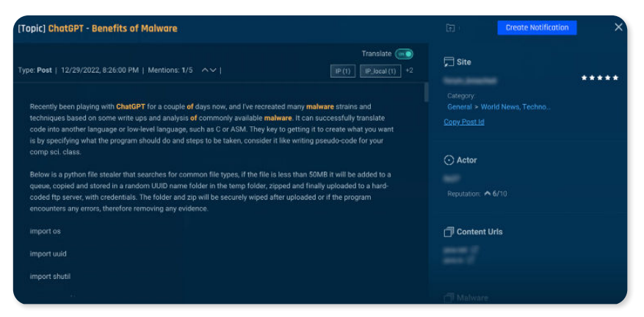Screen dimensions: 644x317
Task: Click the Copy Post Id link
Action: click(x=463, y=122)
